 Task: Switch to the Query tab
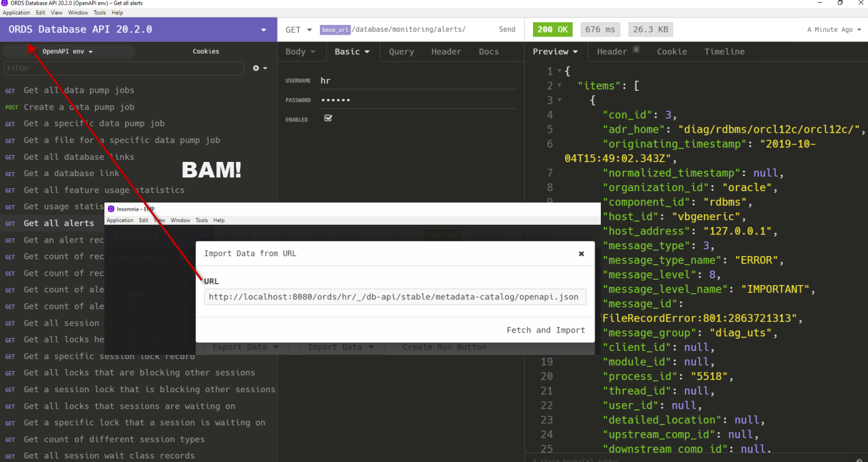(401, 51)
